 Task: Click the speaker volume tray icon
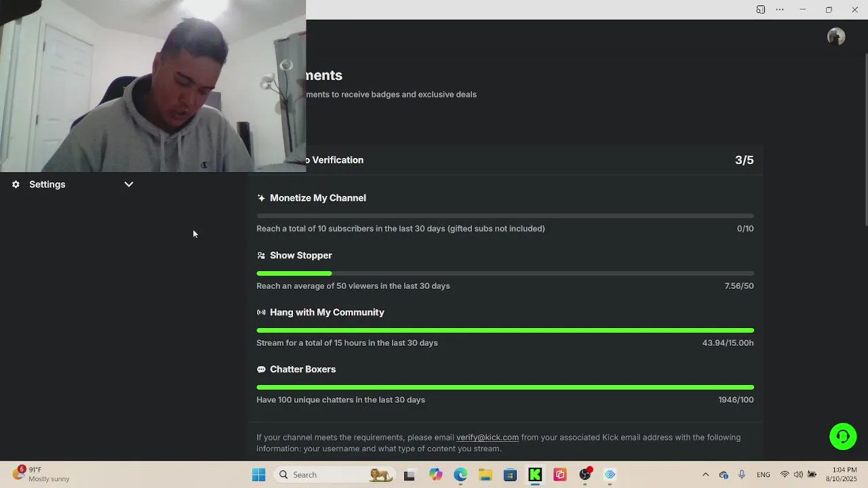798,475
